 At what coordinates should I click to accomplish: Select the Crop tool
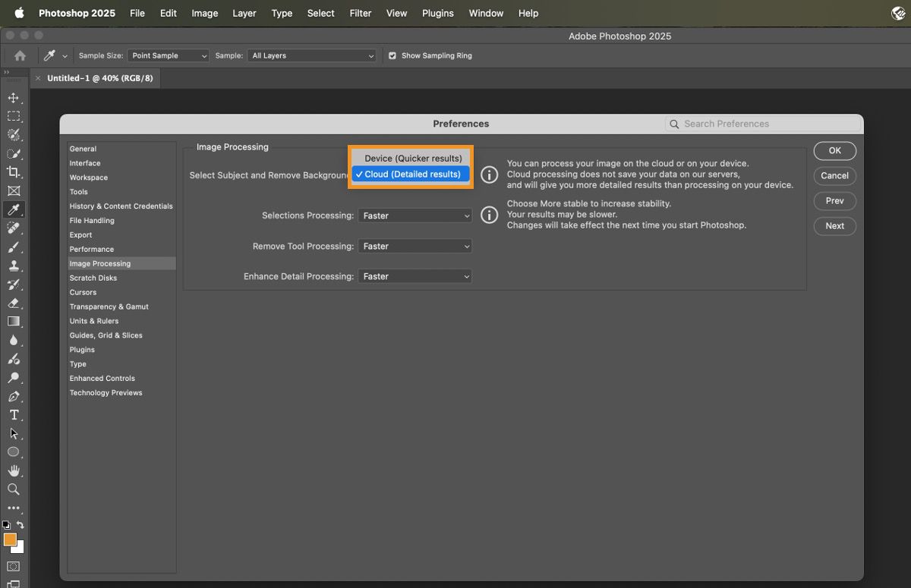14,172
